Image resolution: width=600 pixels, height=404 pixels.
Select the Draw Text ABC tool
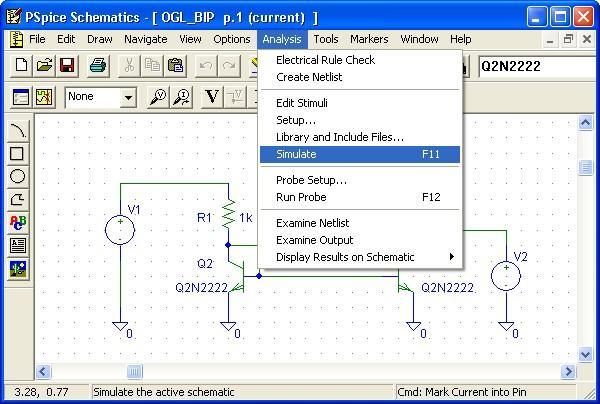pyautogui.click(x=17, y=222)
